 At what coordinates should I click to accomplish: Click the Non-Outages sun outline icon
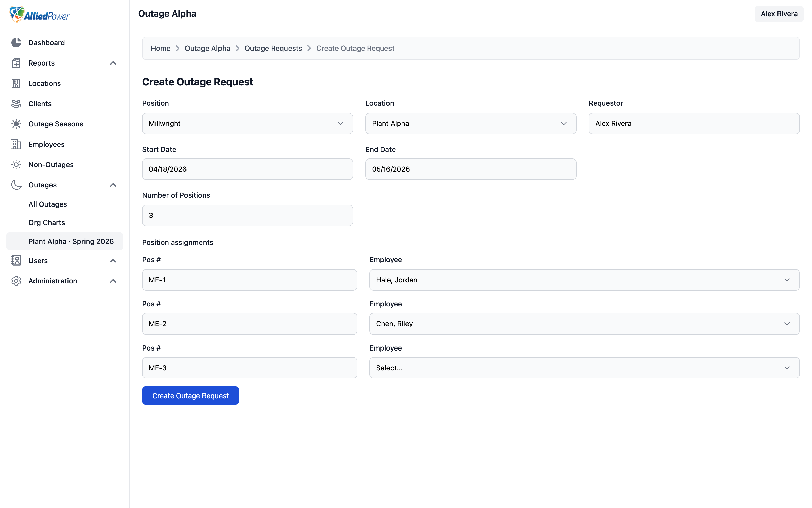16,165
